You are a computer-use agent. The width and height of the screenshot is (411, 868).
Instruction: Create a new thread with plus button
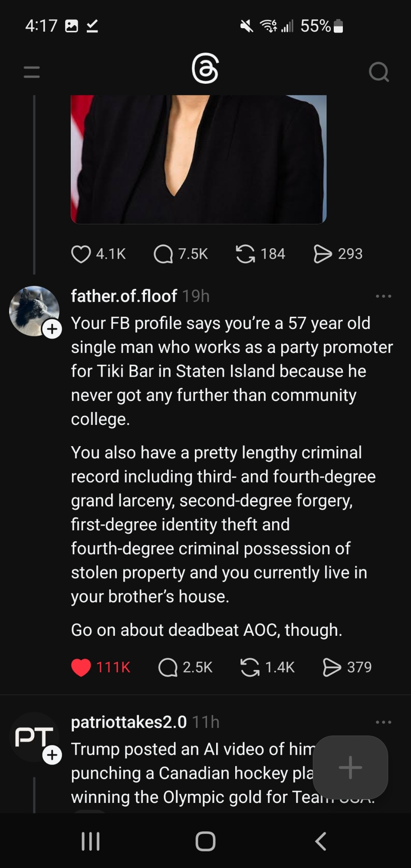[x=350, y=767]
